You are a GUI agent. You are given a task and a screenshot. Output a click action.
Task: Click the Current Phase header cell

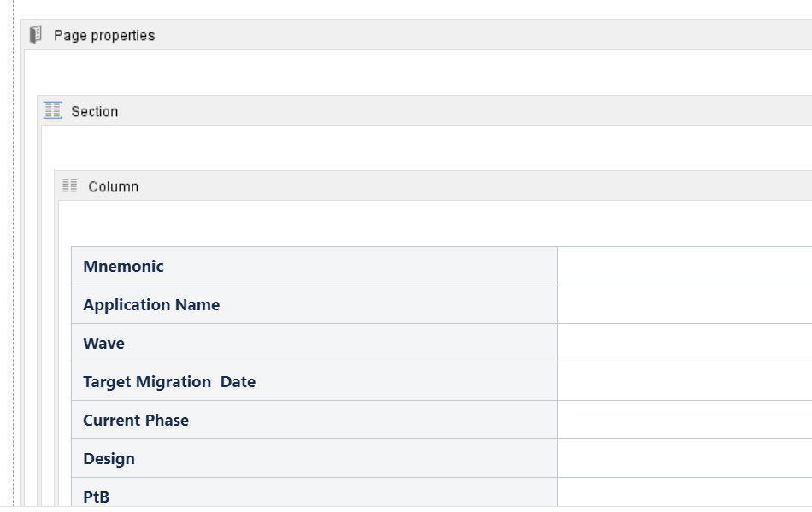[315, 420]
